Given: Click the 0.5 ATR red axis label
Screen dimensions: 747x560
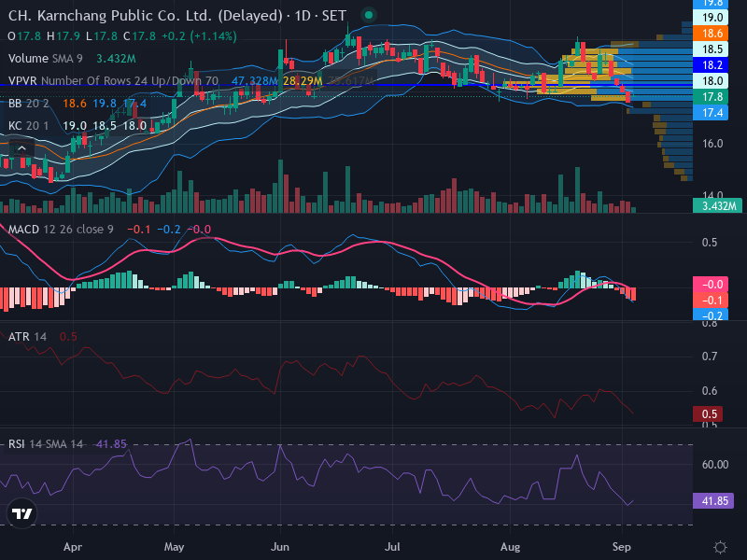Looking at the screenshot, I should [708, 413].
